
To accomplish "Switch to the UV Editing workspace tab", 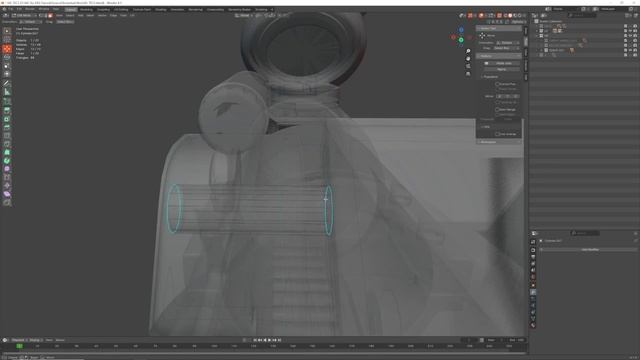I will [x=121, y=9].
